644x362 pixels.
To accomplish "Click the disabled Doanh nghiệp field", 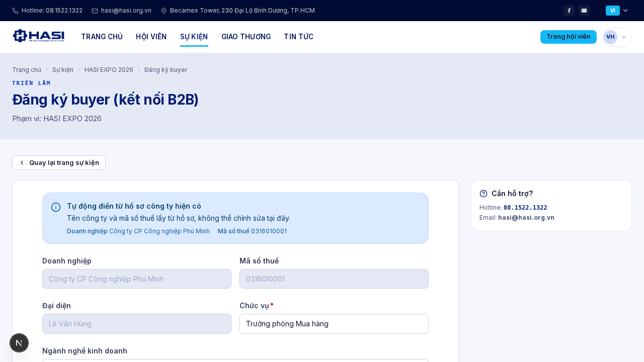I will (x=137, y=279).
